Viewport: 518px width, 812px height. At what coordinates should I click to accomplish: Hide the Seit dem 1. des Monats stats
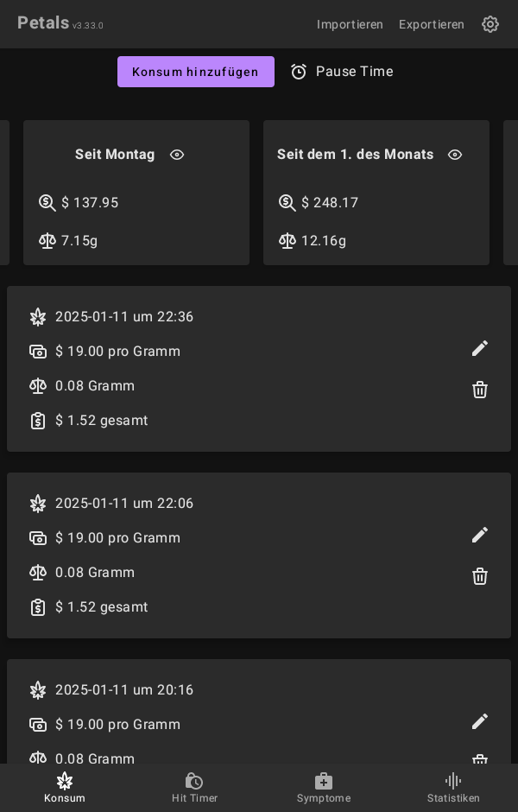click(455, 155)
